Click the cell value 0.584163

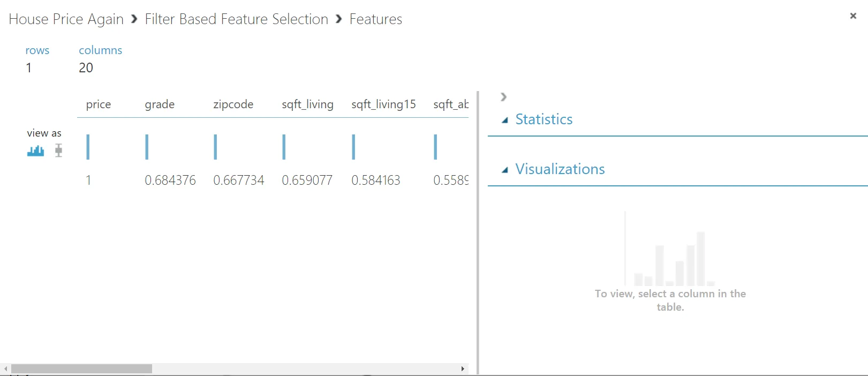[376, 181]
